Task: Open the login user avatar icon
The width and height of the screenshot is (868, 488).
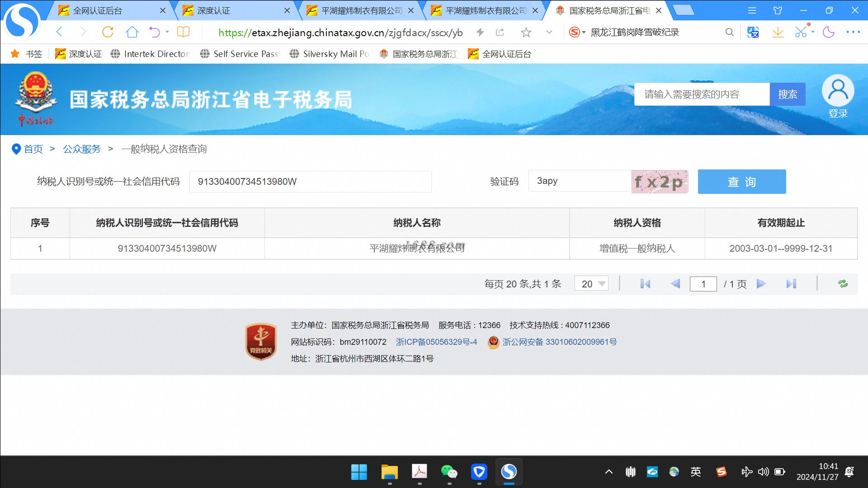Action: click(x=838, y=91)
